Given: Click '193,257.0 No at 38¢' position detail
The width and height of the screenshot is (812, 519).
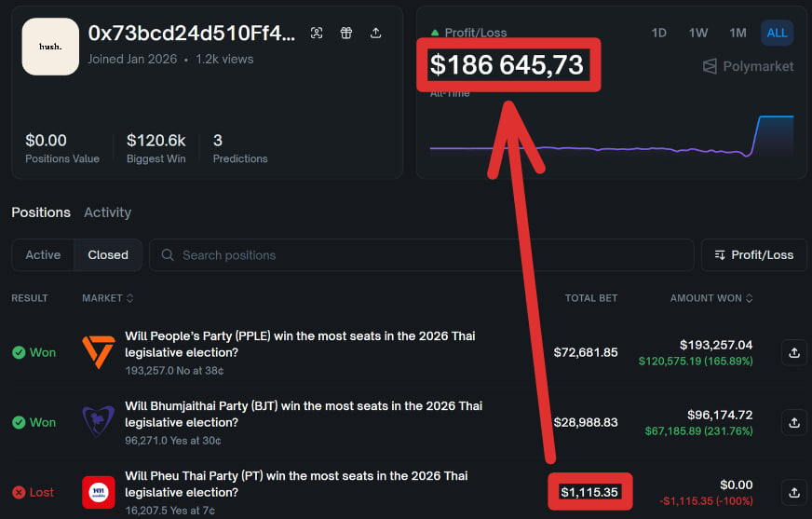Looking at the screenshot, I should (x=174, y=371).
